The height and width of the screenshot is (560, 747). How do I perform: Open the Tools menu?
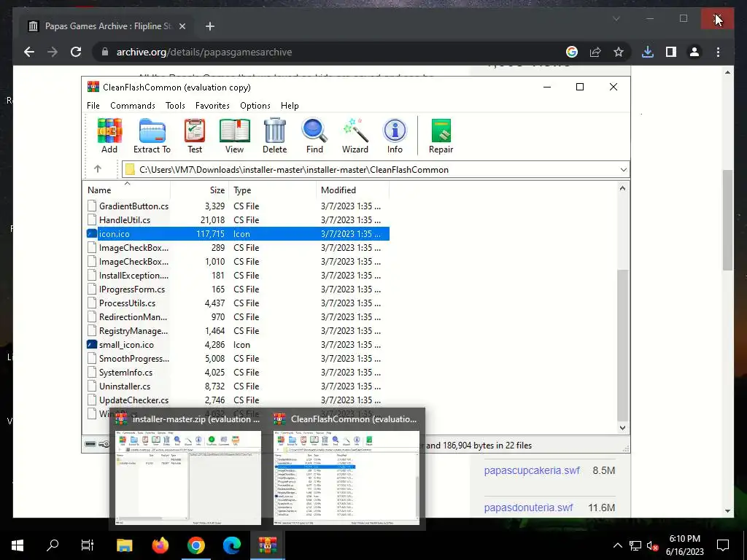point(175,105)
